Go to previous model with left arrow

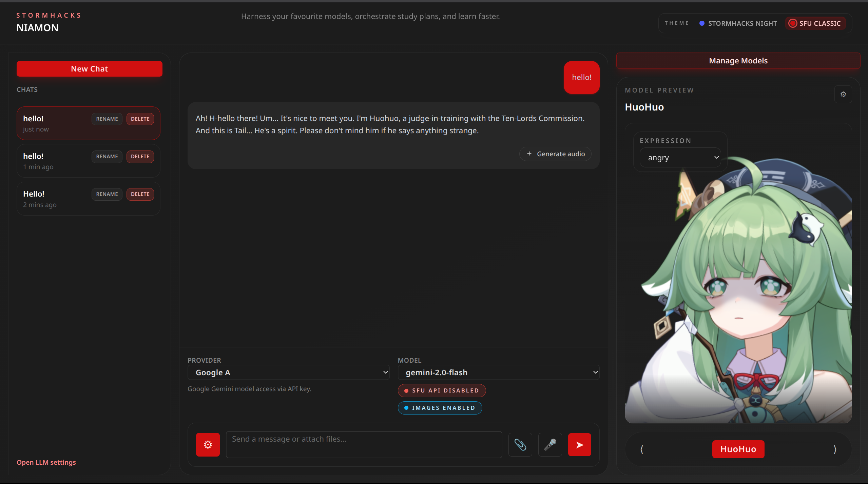click(x=641, y=449)
